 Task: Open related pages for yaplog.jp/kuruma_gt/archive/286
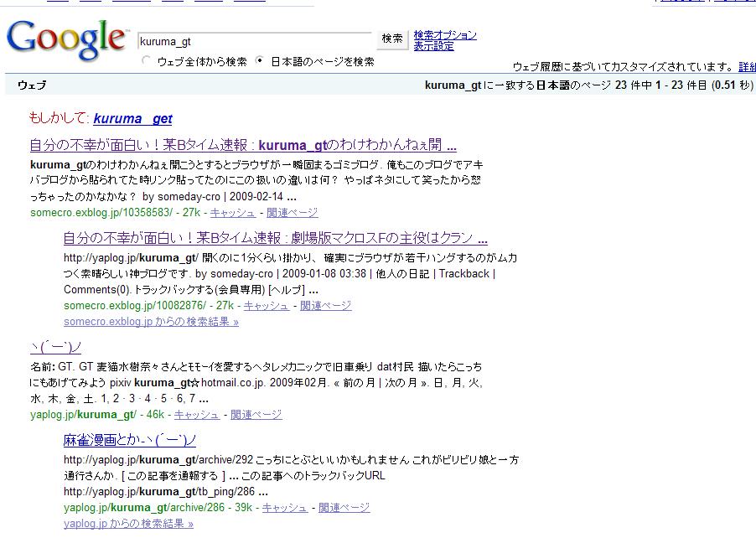pos(344,508)
